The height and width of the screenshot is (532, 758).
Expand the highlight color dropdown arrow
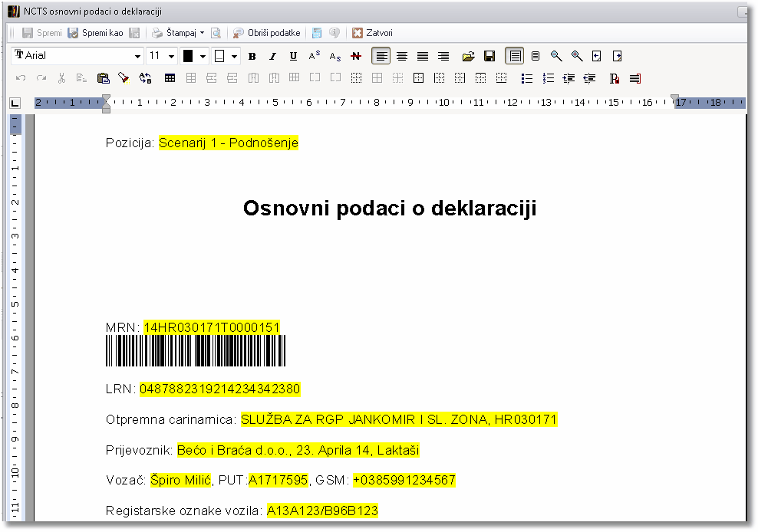(235, 56)
